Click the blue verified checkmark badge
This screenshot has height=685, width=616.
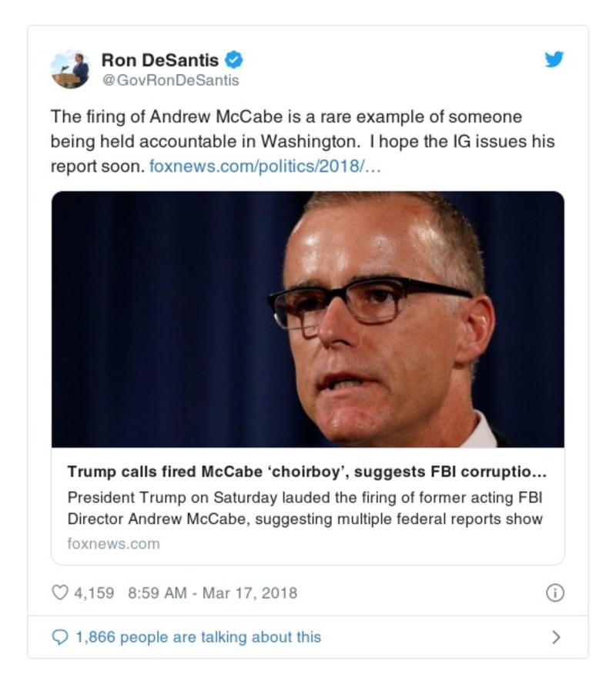[234, 60]
